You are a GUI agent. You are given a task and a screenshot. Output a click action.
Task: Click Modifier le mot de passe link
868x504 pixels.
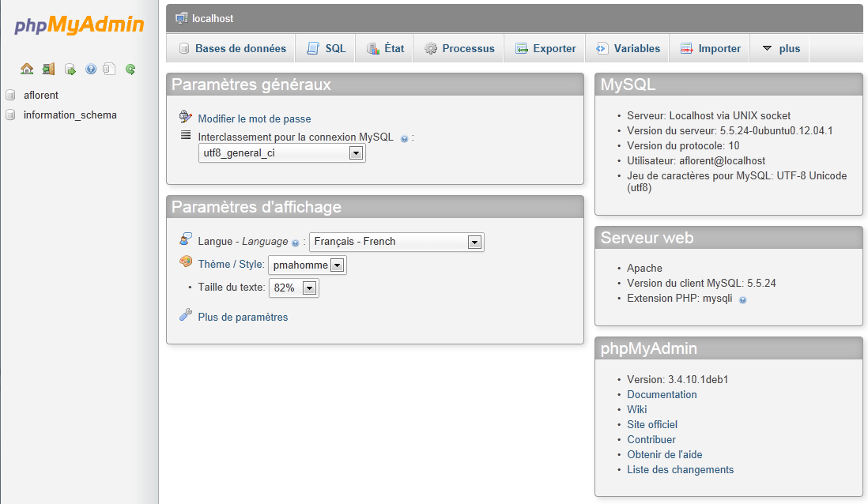(x=255, y=119)
